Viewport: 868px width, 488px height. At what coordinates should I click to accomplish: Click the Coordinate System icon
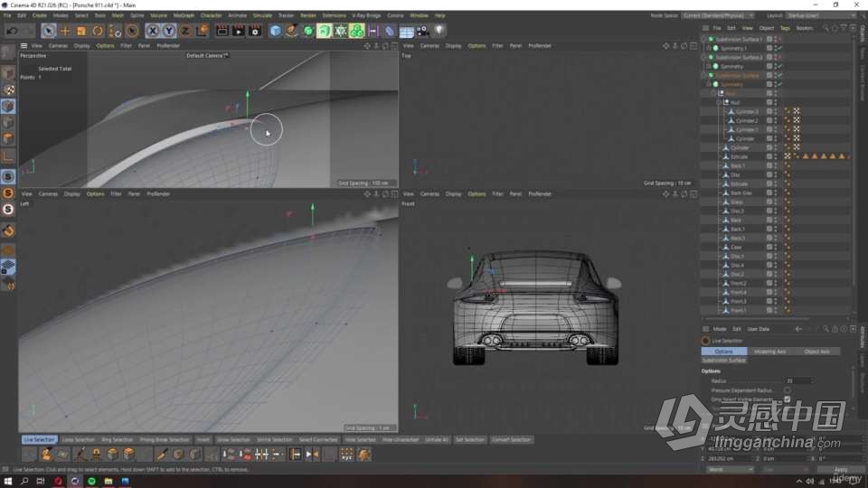pos(202,31)
